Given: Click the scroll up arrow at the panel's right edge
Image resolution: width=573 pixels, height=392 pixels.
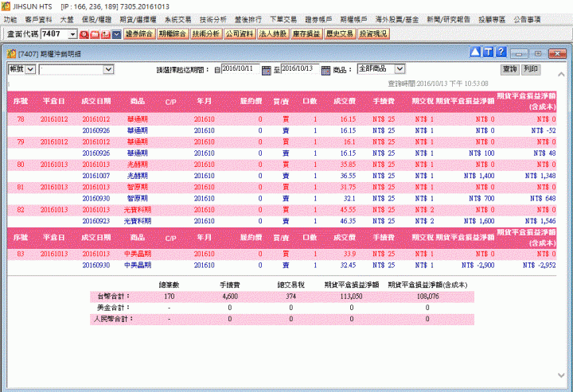Looking at the screenshot, I should pyautogui.click(x=561, y=75).
